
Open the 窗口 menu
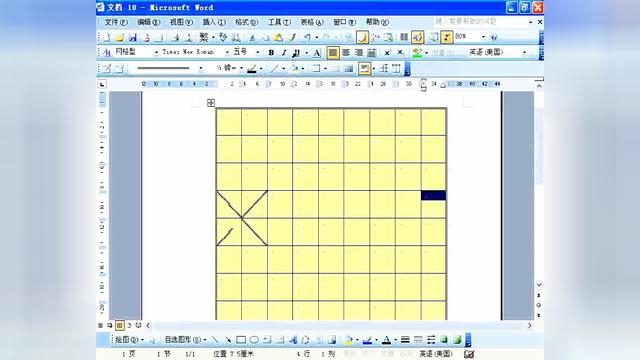click(344, 22)
